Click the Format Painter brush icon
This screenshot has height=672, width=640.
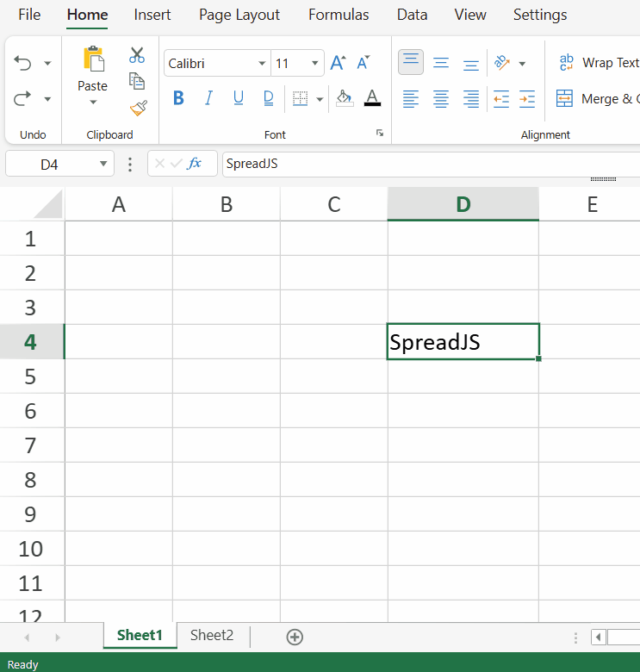click(139, 108)
